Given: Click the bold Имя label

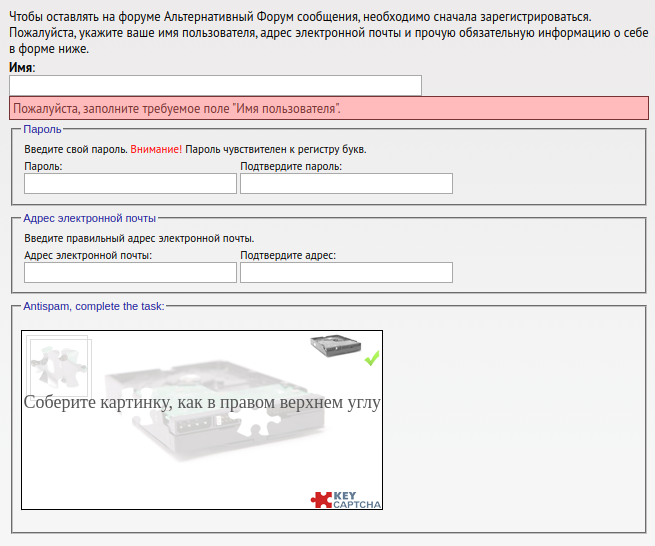Looking at the screenshot, I should 21,67.
